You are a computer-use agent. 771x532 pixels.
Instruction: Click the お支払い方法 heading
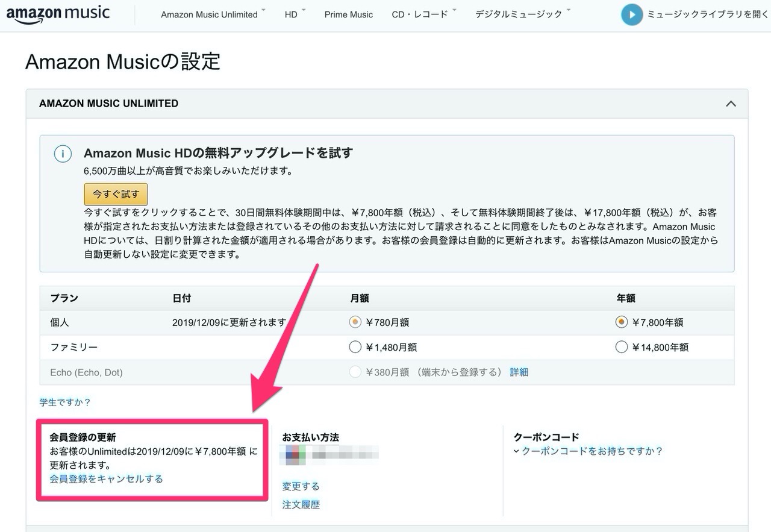(x=310, y=437)
